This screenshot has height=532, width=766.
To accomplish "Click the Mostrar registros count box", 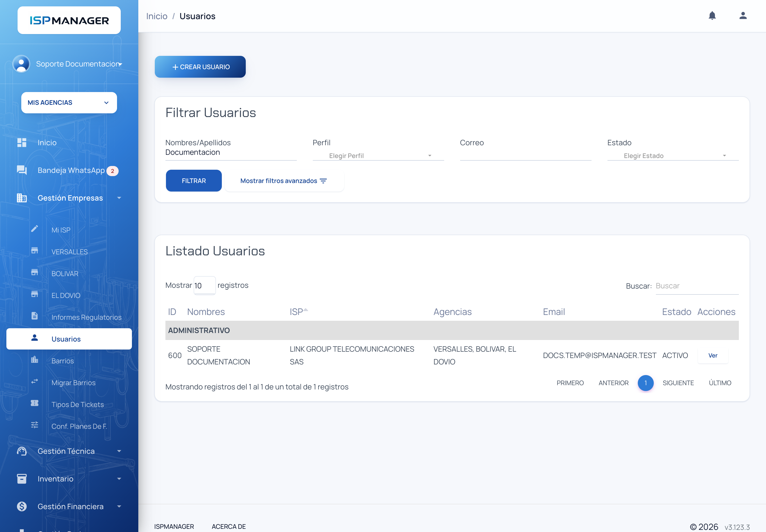I will (204, 286).
